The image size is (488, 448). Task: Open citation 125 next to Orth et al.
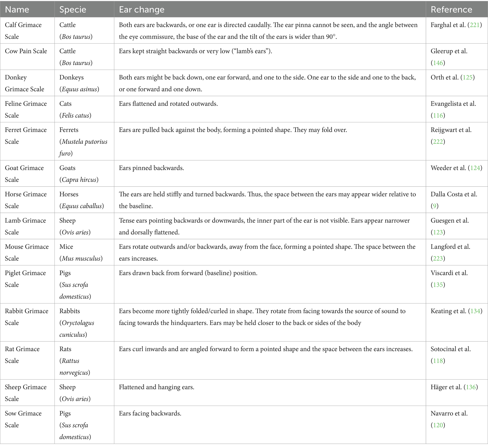(x=467, y=77)
